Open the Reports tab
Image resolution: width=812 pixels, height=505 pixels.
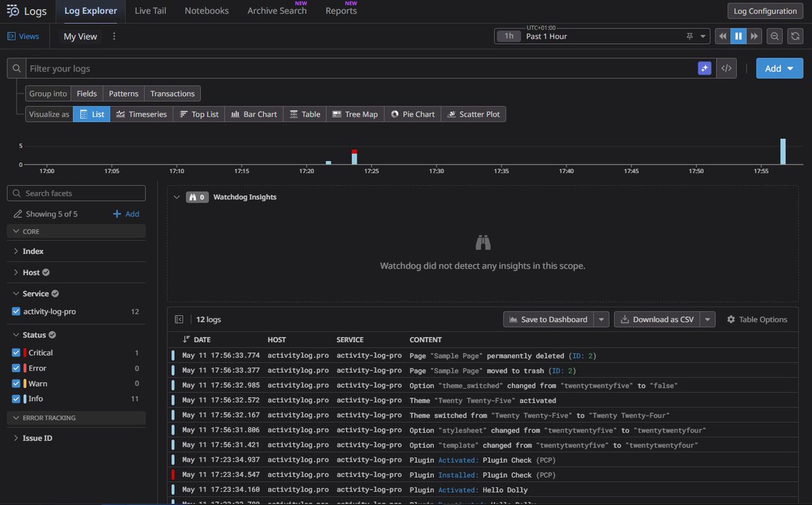[x=341, y=11]
